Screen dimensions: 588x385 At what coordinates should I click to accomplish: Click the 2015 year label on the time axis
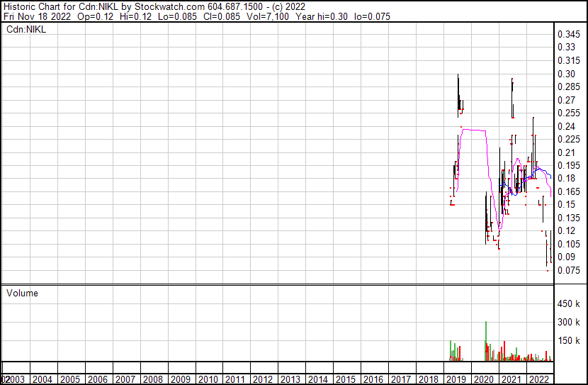pos(346,379)
